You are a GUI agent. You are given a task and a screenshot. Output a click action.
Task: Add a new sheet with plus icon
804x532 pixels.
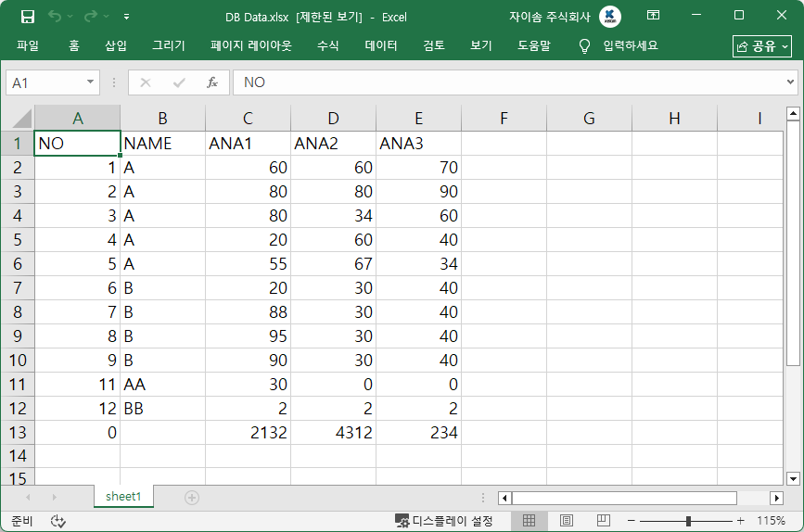(x=192, y=498)
